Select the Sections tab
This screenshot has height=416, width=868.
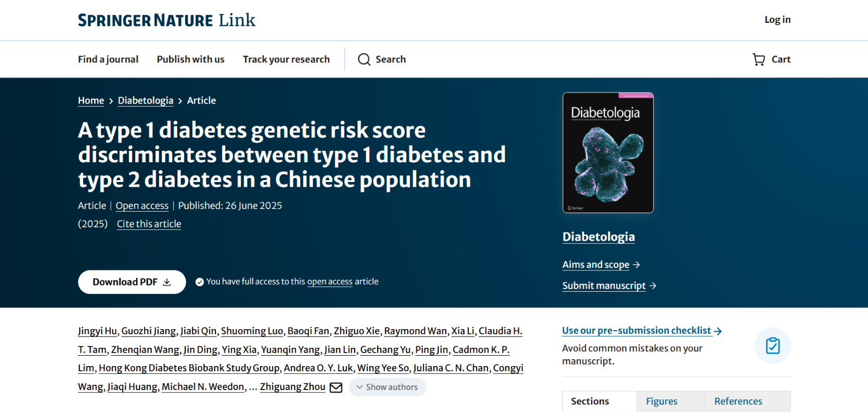point(590,401)
